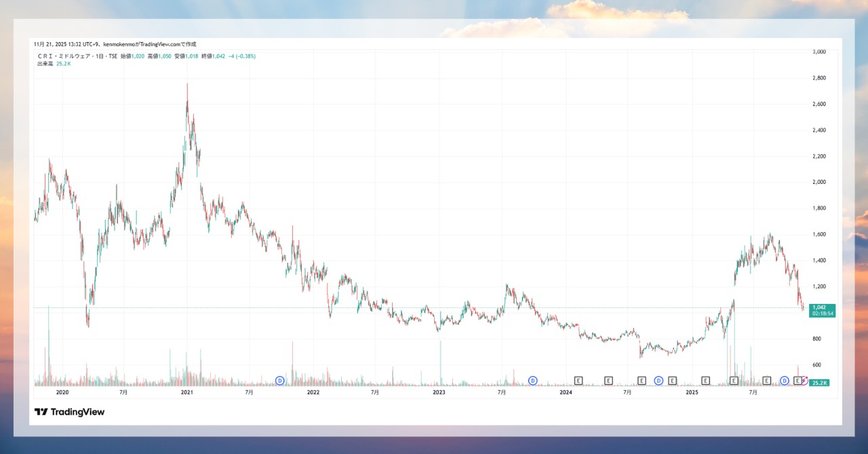Click the TradingView logo

pos(69,412)
